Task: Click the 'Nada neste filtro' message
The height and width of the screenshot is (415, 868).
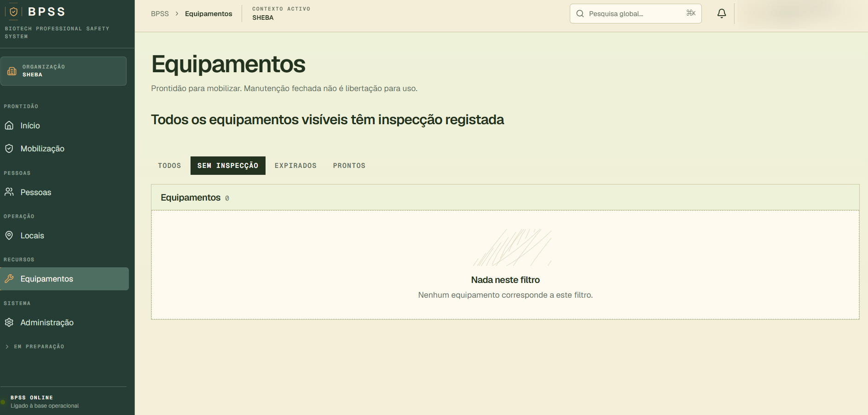Action: point(505,280)
